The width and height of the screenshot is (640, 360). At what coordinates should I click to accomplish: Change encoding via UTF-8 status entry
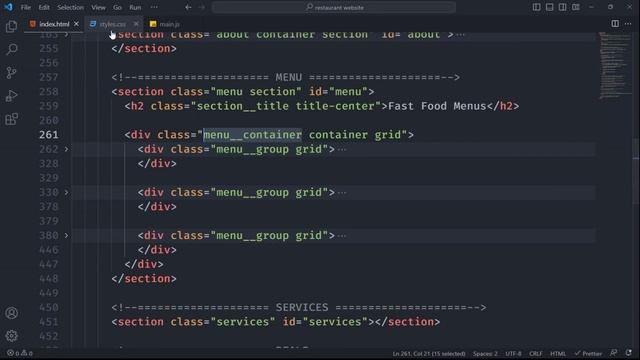[x=513, y=353]
